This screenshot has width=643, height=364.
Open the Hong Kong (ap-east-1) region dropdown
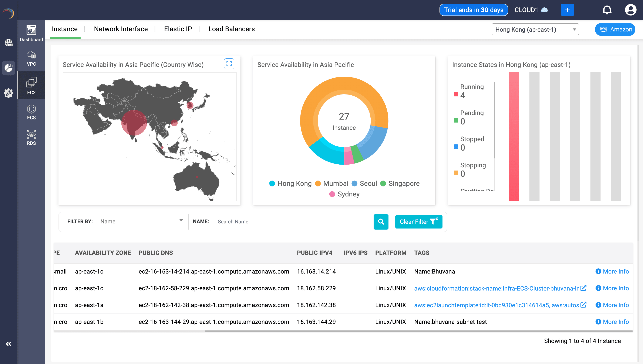pos(535,30)
